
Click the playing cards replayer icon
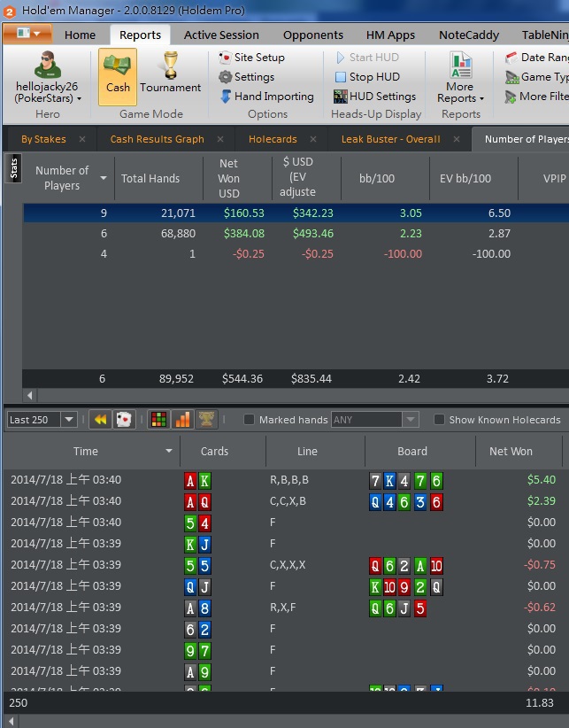click(124, 420)
